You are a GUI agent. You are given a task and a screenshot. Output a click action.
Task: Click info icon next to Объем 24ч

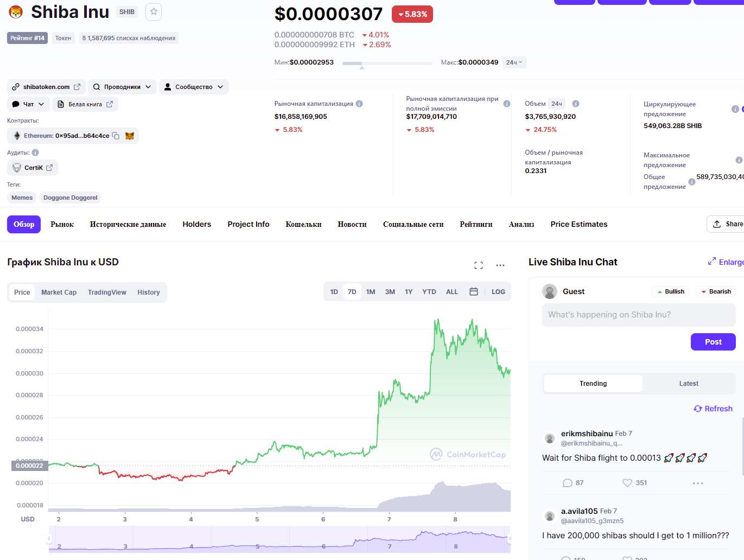(x=576, y=104)
